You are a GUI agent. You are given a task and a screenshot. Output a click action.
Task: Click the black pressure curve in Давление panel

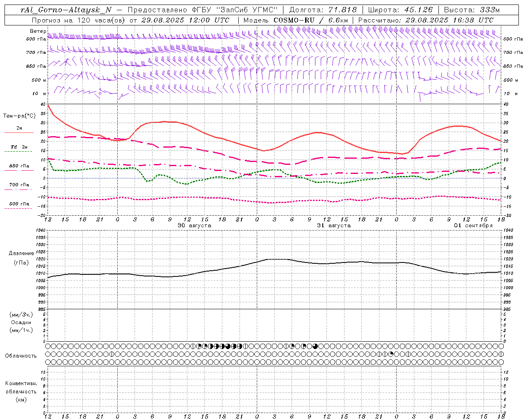275,259
